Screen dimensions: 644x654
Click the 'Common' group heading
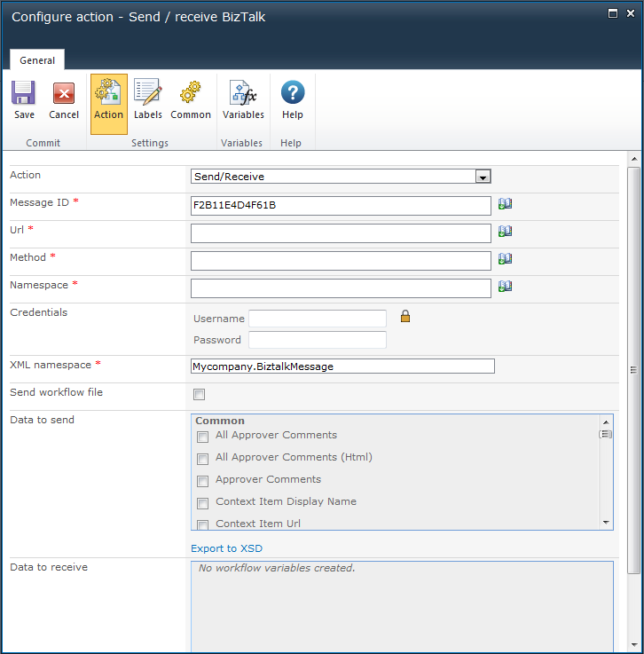click(220, 421)
